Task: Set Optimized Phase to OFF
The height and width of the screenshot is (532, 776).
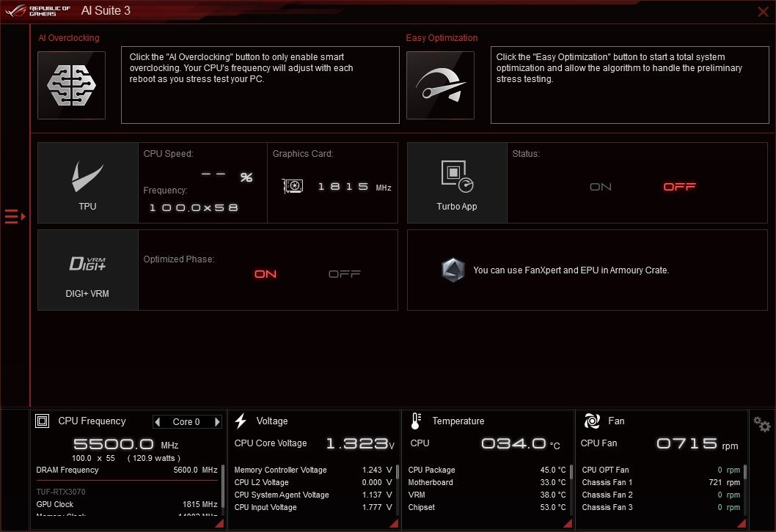Action: (345, 274)
